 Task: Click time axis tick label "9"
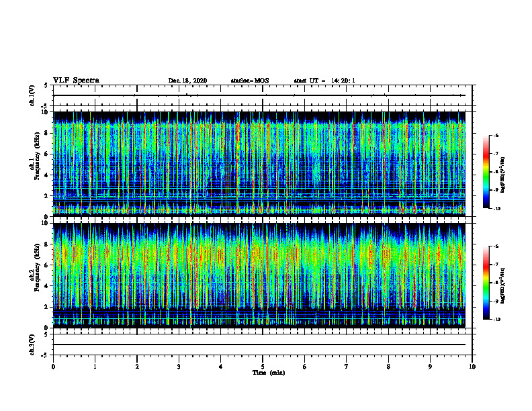pyautogui.click(x=430, y=367)
